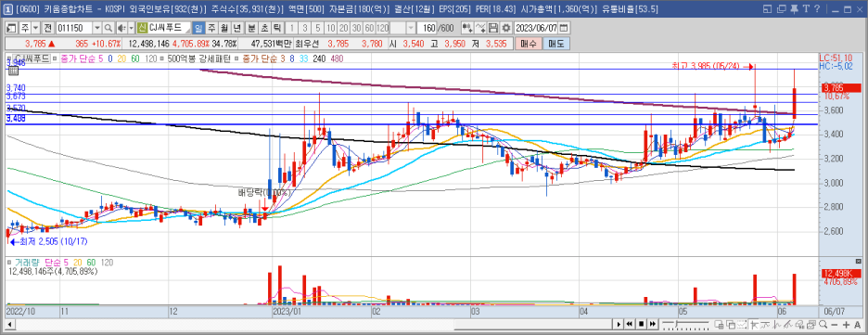Click the rewind replay button
Screen dimensions: 868x335
coord(629,324)
